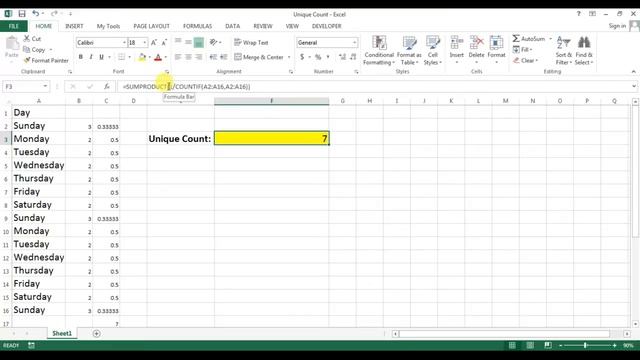Toggle align text right
The image size is (640, 360).
[x=198, y=57]
